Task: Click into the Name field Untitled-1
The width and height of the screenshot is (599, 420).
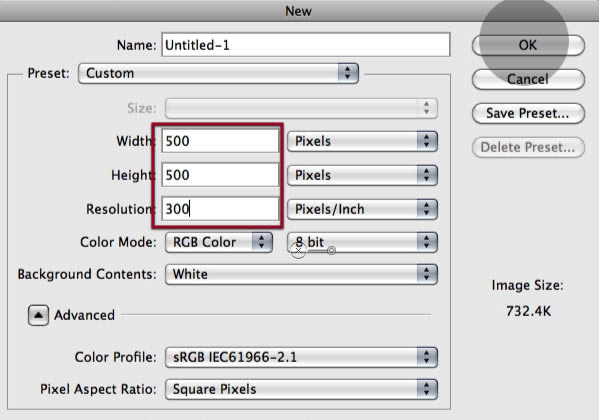Action: coord(306,45)
